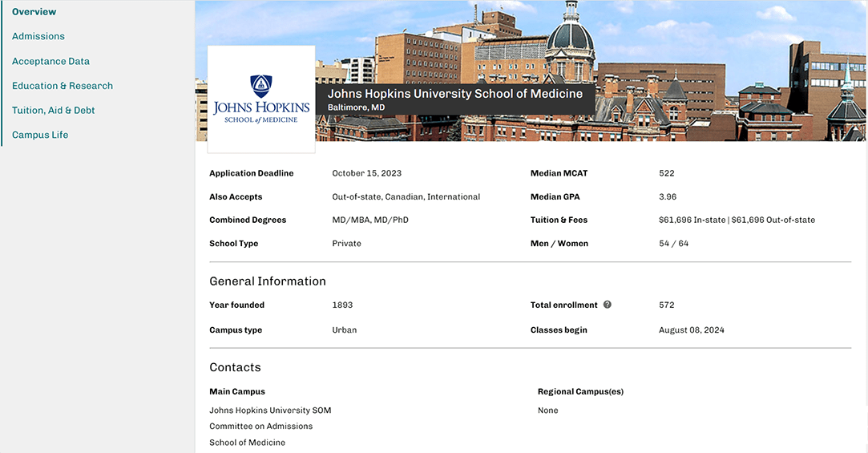Click the Median MCAT label
The height and width of the screenshot is (453, 868).
click(x=559, y=173)
